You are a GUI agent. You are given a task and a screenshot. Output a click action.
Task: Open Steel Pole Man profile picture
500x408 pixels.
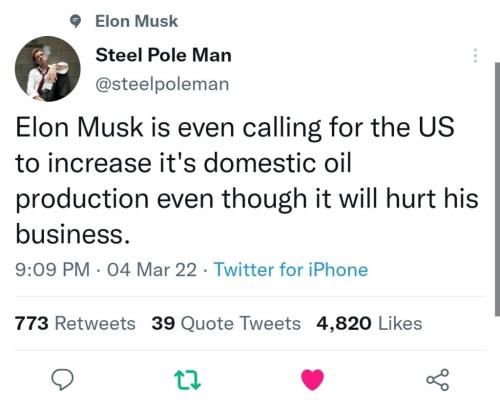coord(48,69)
